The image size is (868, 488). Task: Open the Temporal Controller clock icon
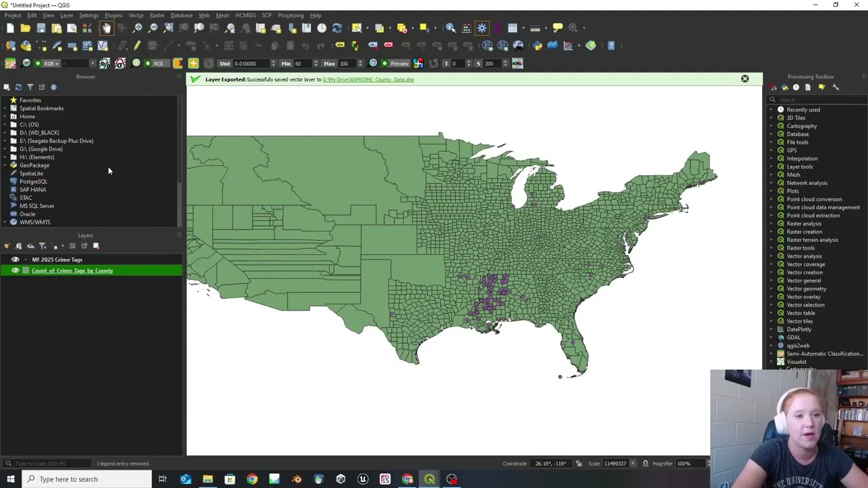[x=321, y=28]
